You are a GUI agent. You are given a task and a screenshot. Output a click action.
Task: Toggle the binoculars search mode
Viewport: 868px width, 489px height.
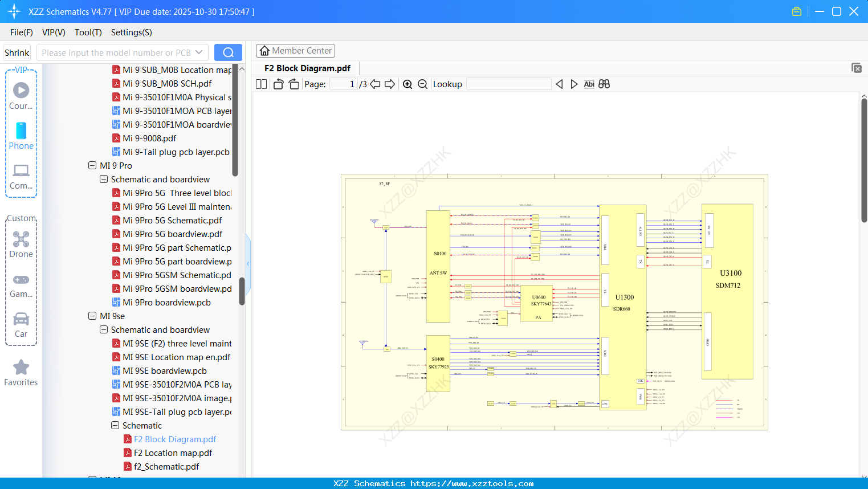point(604,84)
